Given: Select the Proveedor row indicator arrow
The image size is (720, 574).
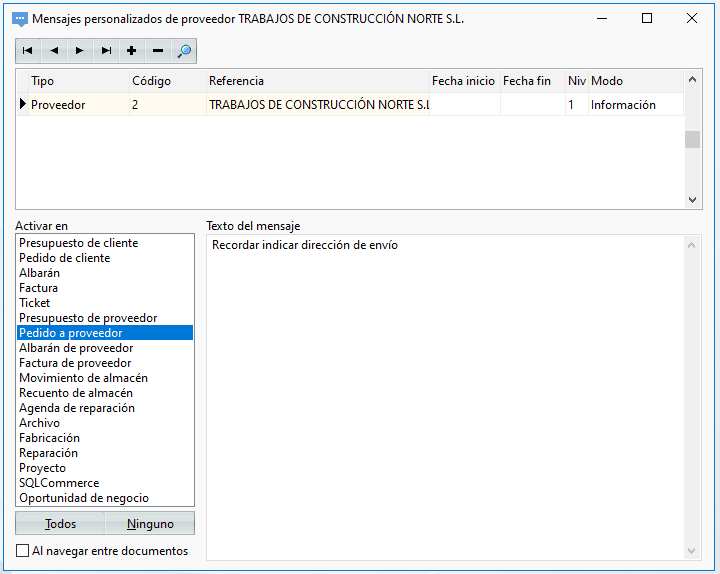Looking at the screenshot, I should (22, 104).
